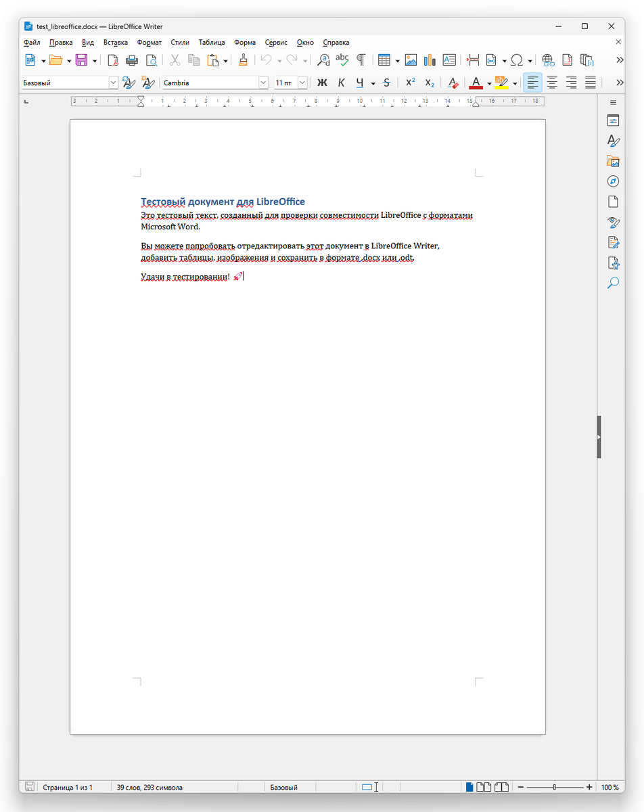644x812 pixels.
Task: Open sidebar Accessibility Check magnifier icon
Action: point(613,283)
